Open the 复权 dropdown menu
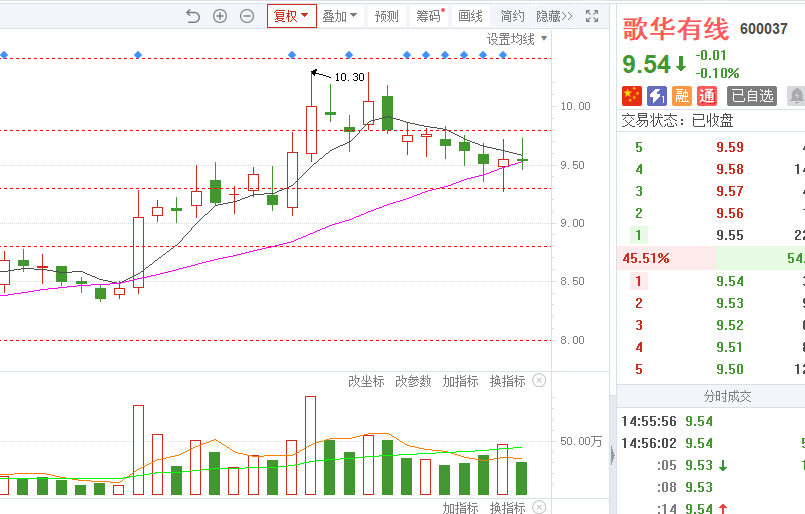The width and height of the screenshot is (805, 514). tap(292, 16)
